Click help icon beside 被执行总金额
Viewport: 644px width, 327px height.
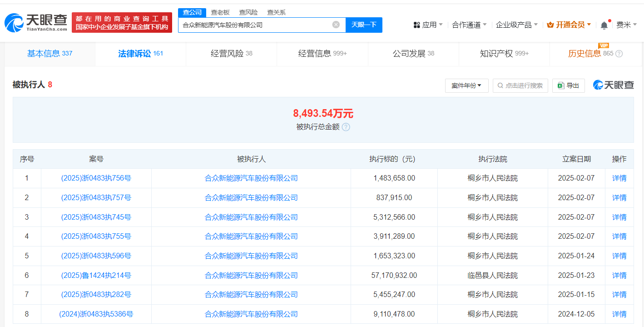[x=346, y=127]
